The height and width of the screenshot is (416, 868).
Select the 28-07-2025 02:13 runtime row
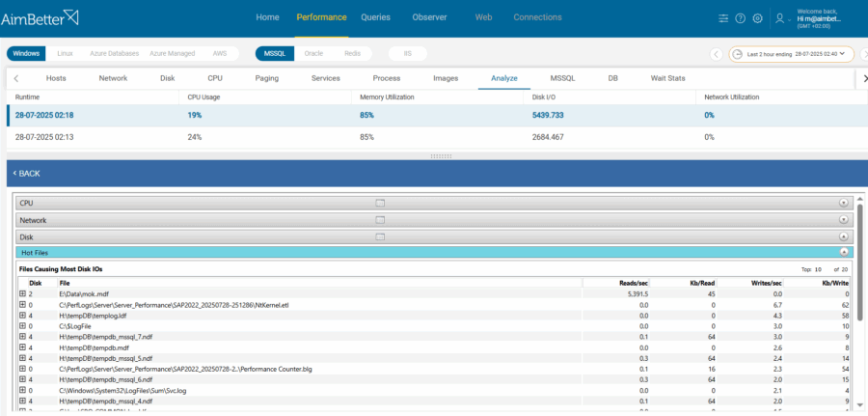[x=436, y=137]
